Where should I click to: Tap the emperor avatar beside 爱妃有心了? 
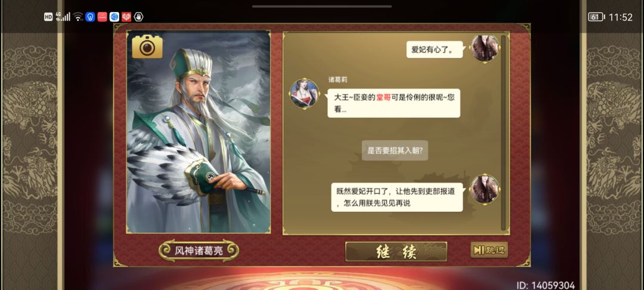click(485, 48)
